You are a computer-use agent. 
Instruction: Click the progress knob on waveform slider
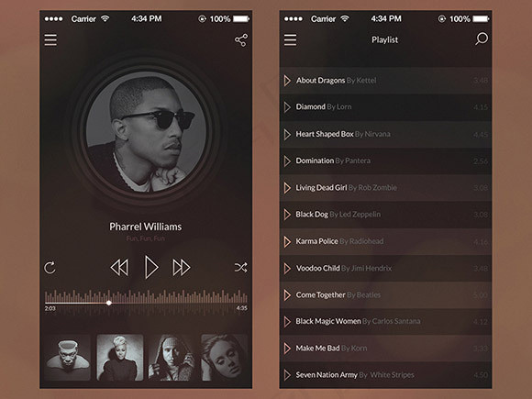(108, 303)
